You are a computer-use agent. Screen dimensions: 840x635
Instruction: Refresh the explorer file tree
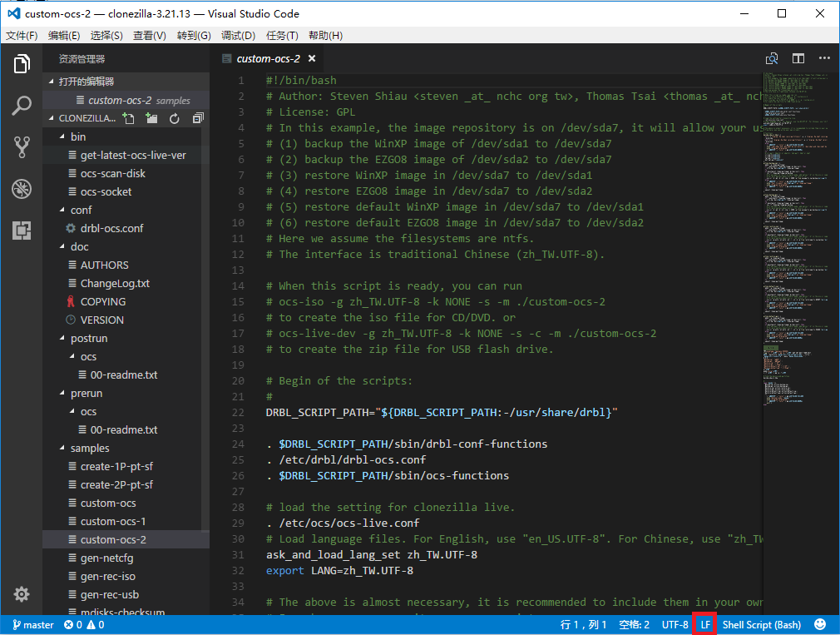tap(175, 118)
